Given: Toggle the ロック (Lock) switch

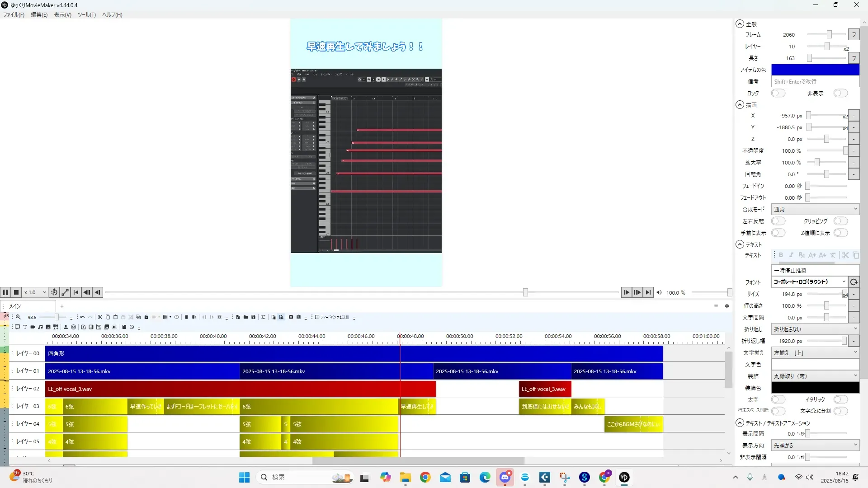Looking at the screenshot, I should 778,93.
